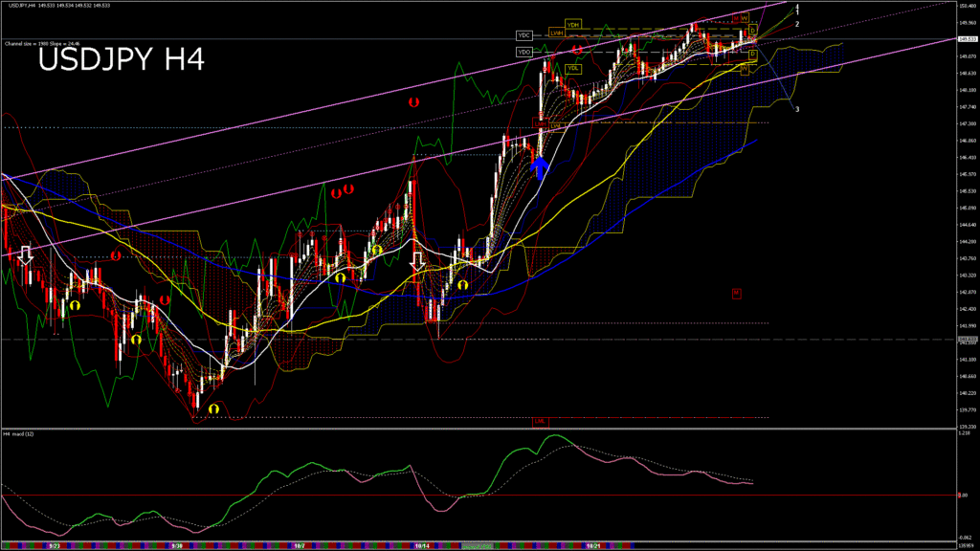Click the Channel size and Slope text
This screenshot has width=980, height=551.
coord(40,43)
